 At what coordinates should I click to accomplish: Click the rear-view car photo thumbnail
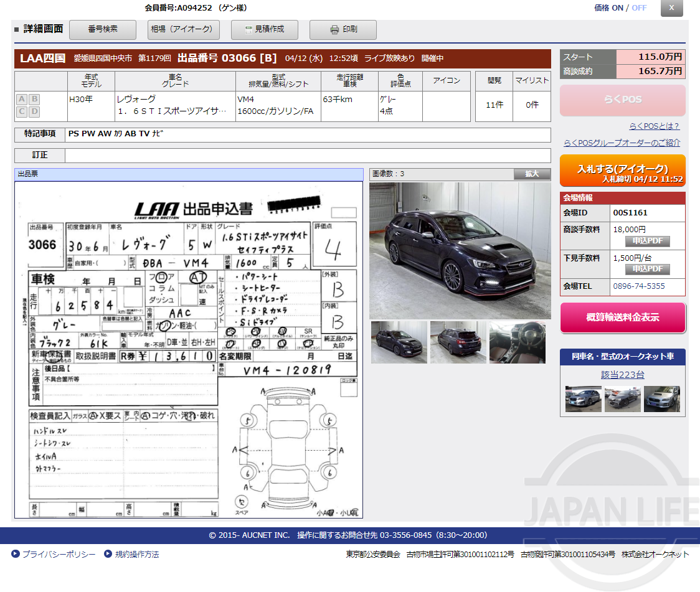pos(458,342)
